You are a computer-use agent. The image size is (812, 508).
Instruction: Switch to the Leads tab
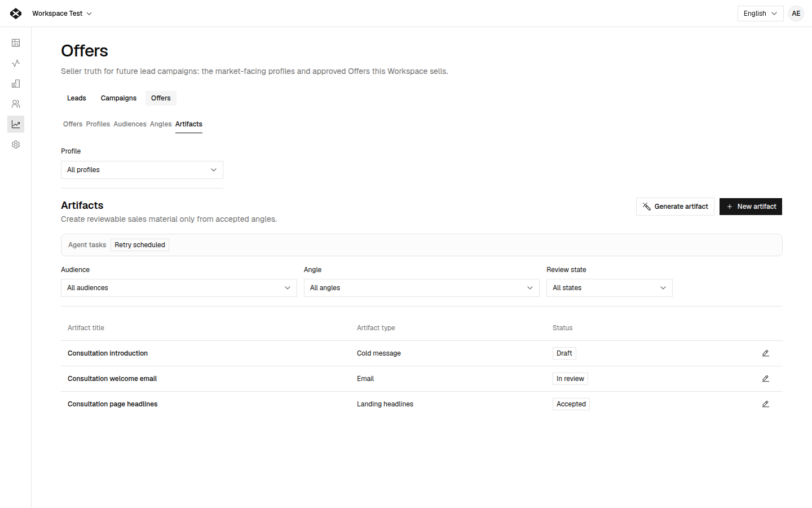click(77, 98)
